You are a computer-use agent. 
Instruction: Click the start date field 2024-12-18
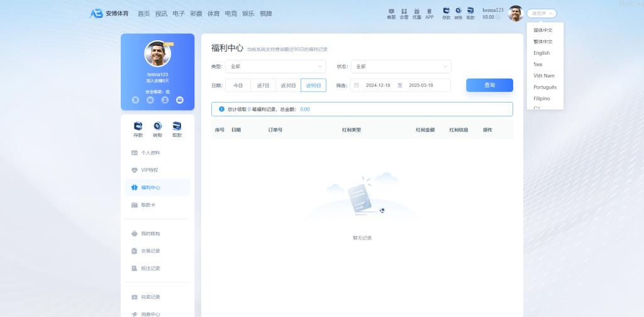pyautogui.click(x=378, y=85)
